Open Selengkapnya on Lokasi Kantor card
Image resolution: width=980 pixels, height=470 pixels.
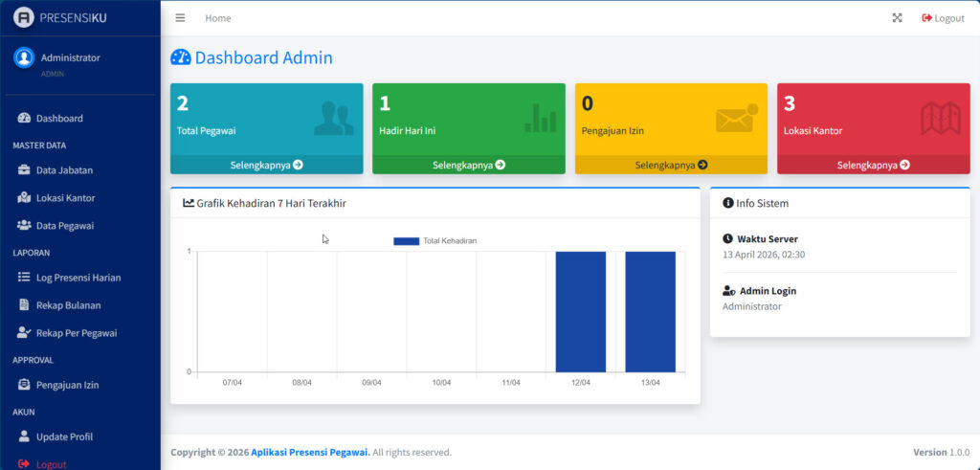(x=873, y=165)
